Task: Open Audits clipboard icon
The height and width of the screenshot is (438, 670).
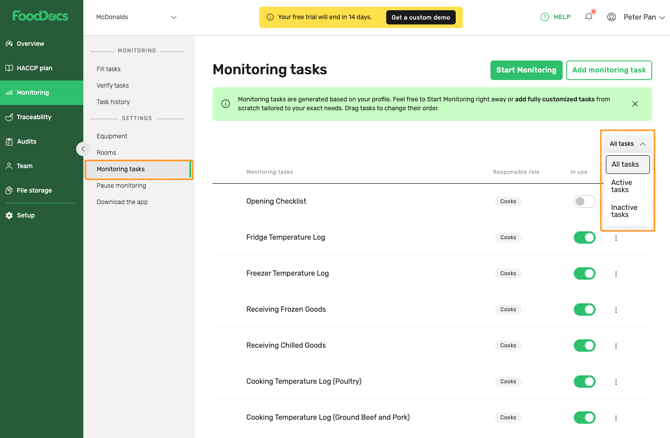Action: click(x=9, y=141)
